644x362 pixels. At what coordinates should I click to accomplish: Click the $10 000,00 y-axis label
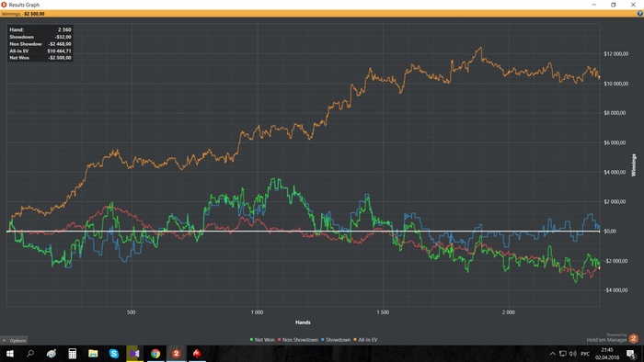pyautogui.click(x=615, y=84)
